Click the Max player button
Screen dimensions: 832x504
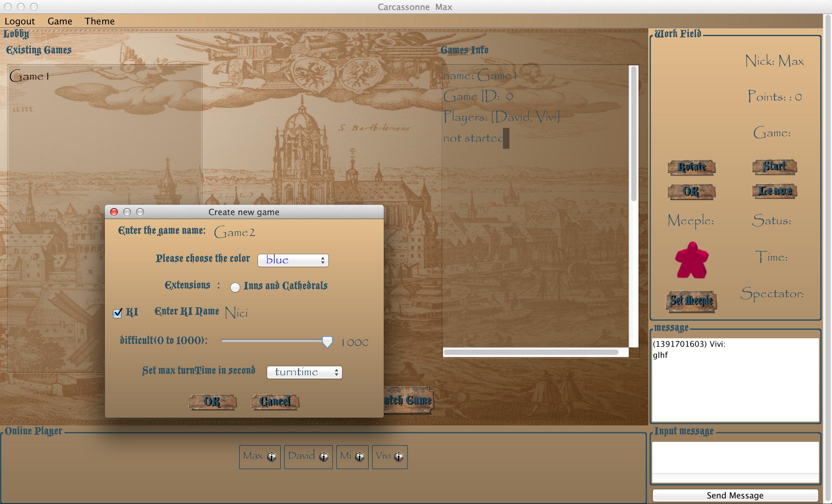(260, 457)
